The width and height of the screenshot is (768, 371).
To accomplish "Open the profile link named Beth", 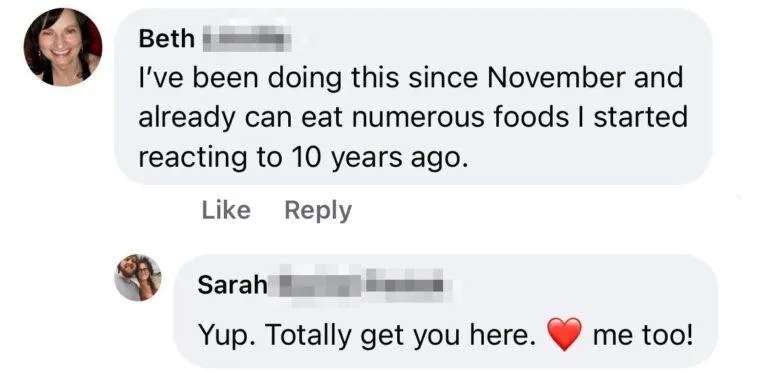I will (x=167, y=39).
